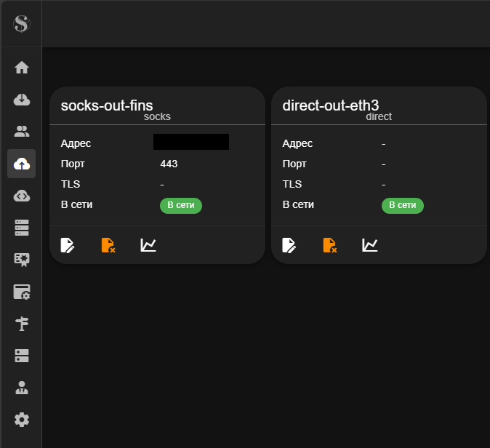Click the S logo at top left

(x=21, y=24)
